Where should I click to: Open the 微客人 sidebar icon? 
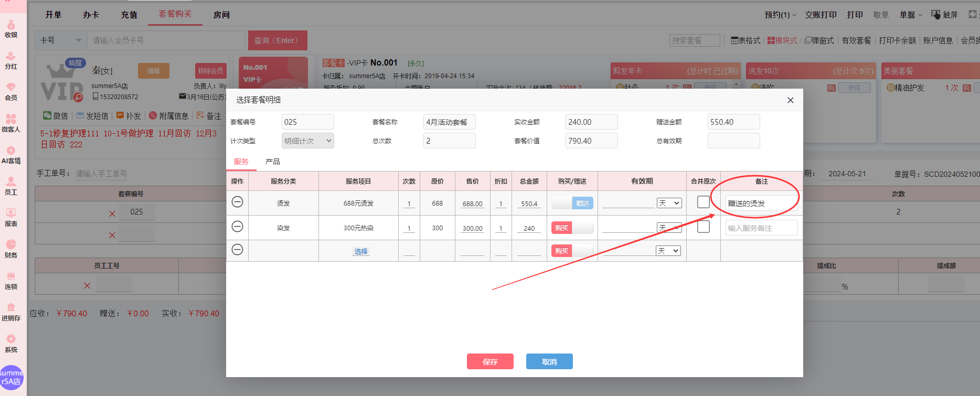tap(11, 124)
